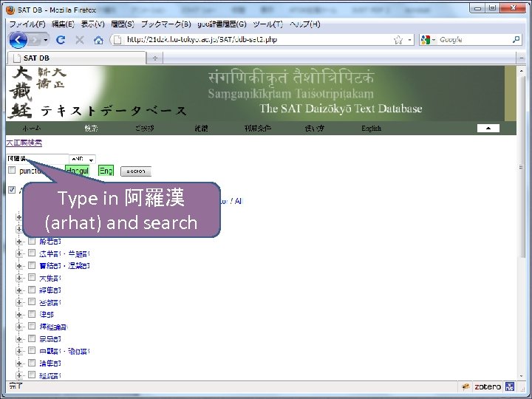This screenshot has height=399, width=532.
Task: Check the 經疏部 checkbox
Action: 32,375
